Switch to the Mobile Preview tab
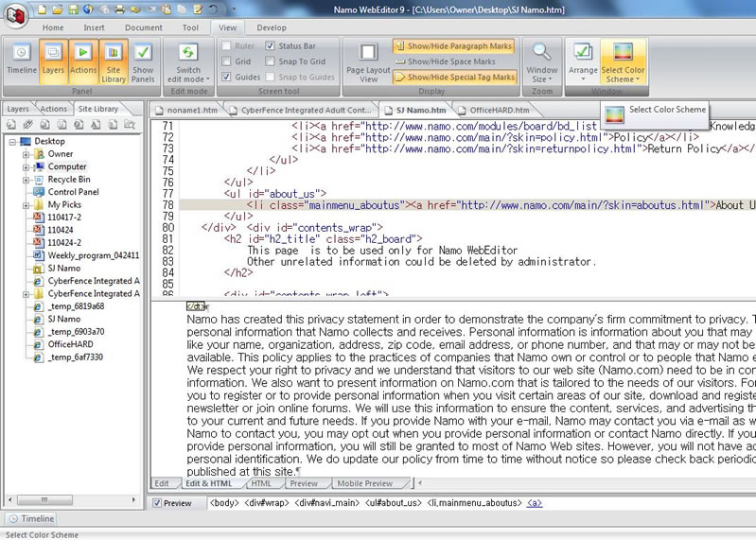The height and width of the screenshot is (540, 756). pos(365,483)
